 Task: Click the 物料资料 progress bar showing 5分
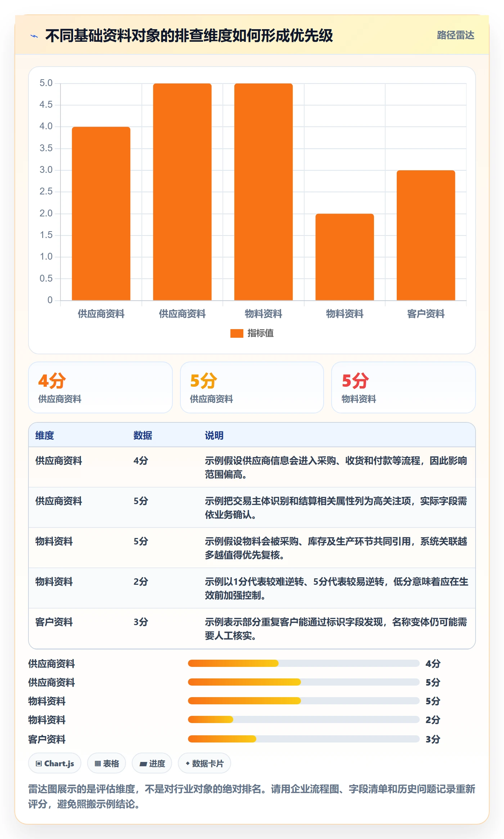[303, 701]
